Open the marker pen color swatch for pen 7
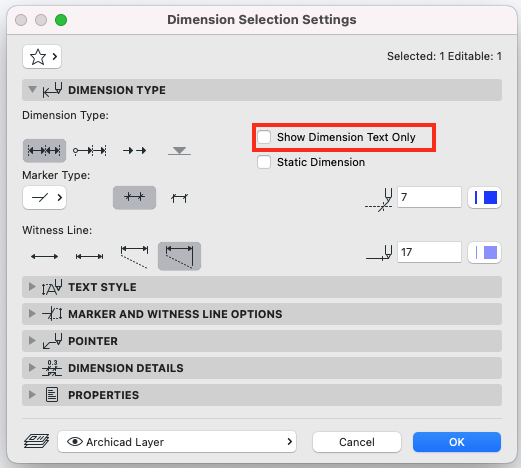Screen dimensions: 521x468 point(484,198)
